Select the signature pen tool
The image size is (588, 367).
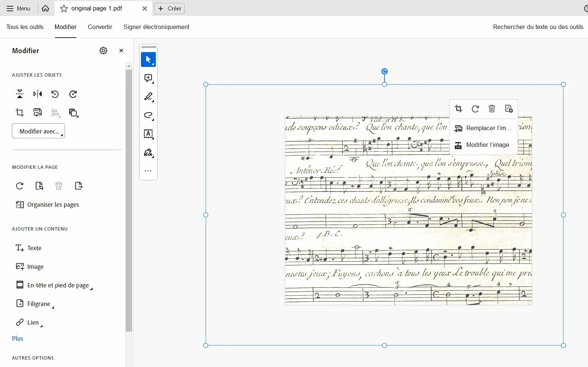pyautogui.click(x=148, y=152)
